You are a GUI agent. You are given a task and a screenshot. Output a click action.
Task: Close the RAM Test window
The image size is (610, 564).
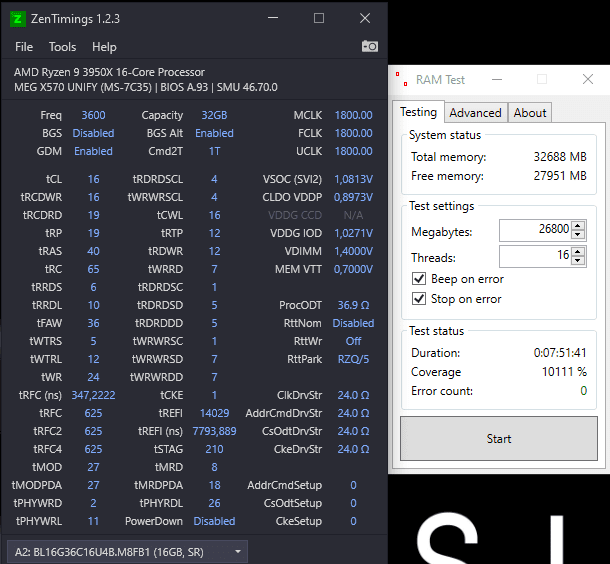coord(588,79)
